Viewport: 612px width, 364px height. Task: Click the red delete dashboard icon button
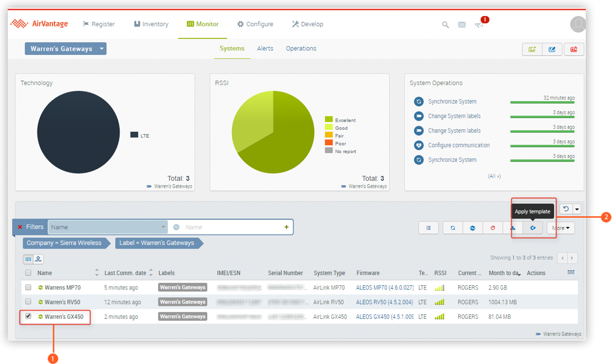click(x=574, y=49)
